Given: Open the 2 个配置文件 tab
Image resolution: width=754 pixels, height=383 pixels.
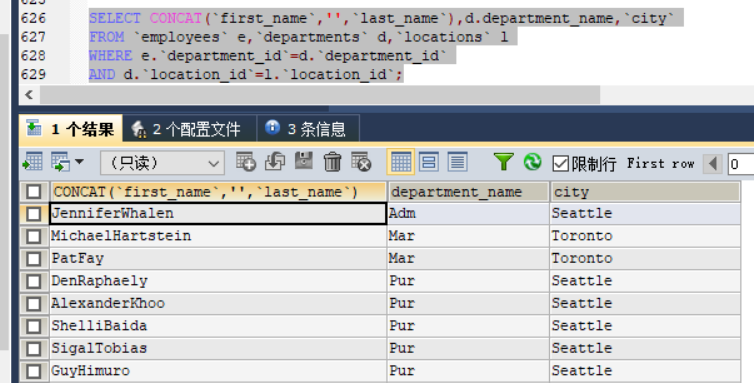Looking at the screenshot, I should 189,129.
